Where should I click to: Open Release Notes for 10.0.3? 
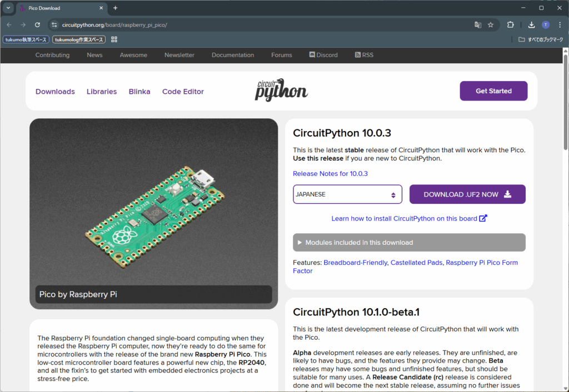pyautogui.click(x=330, y=174)
